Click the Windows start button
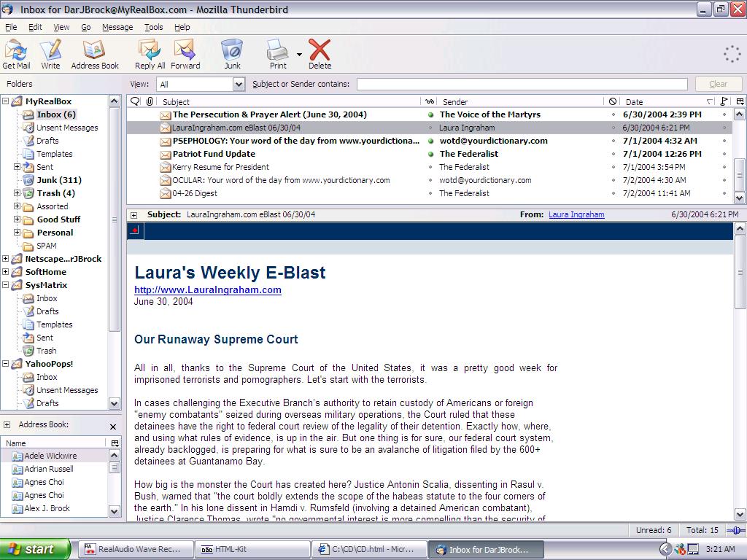Viewport: 747px width, 560px height. tap(34, 549)
